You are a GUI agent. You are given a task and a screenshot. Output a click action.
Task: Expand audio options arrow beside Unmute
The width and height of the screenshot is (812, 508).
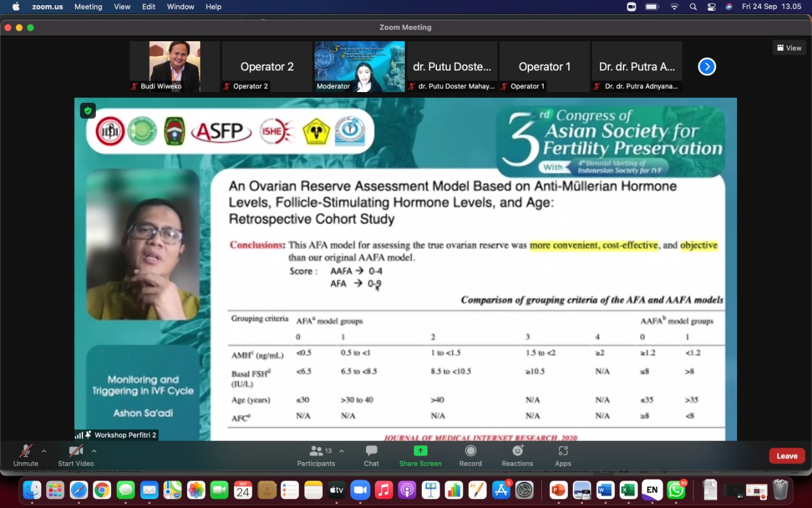point(44,451)
